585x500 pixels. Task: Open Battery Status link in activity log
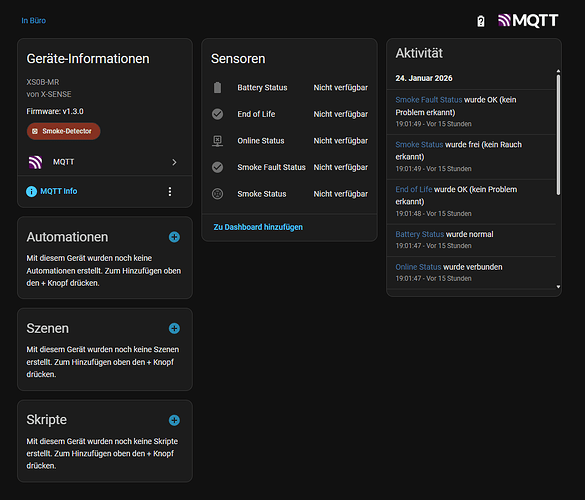(420, 234)
